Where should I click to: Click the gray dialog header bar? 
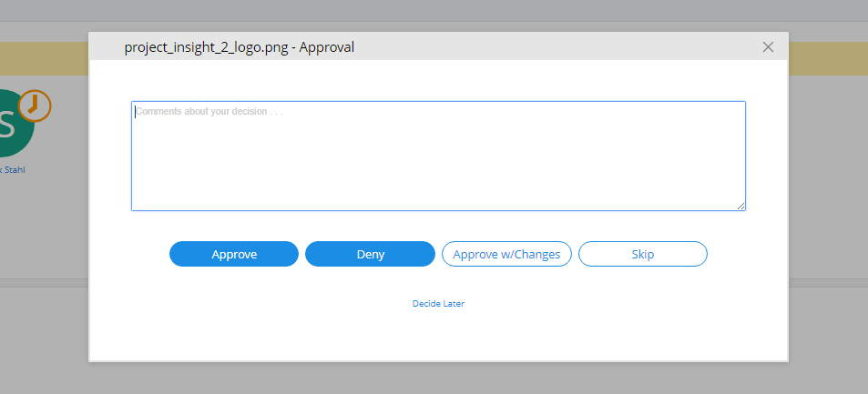tap(546, 47)
